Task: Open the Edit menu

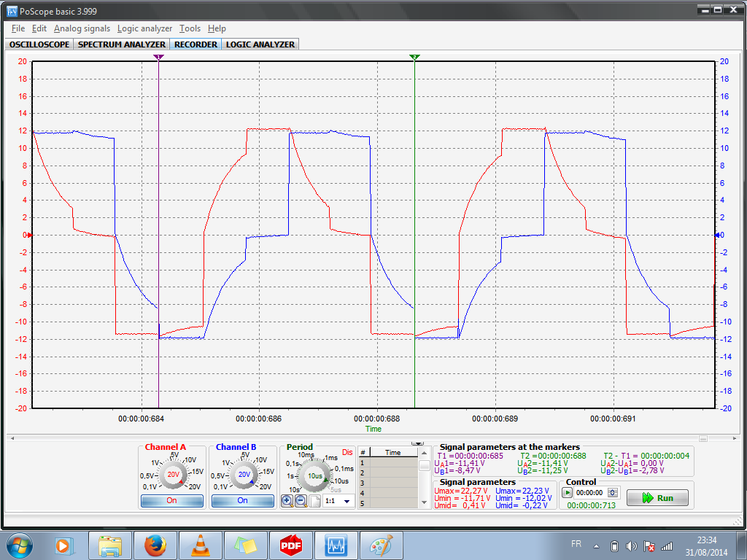Action: coord(39,28)
